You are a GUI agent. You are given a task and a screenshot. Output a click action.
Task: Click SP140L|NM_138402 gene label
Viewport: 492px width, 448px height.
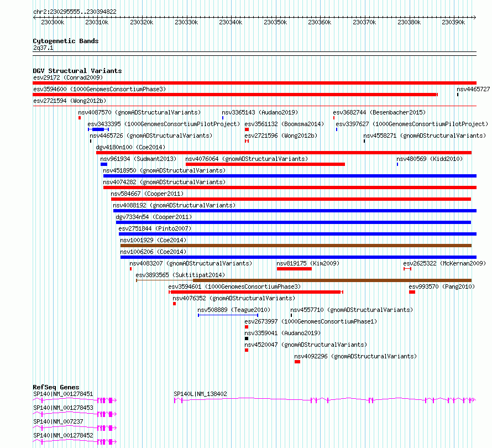200,394
